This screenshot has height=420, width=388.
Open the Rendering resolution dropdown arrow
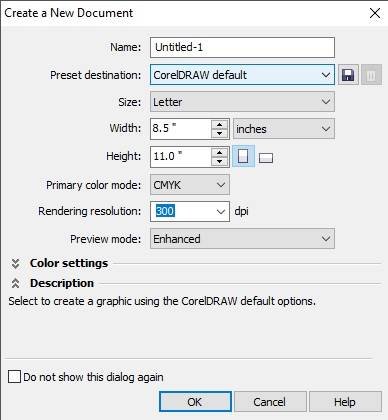(221, 211)
